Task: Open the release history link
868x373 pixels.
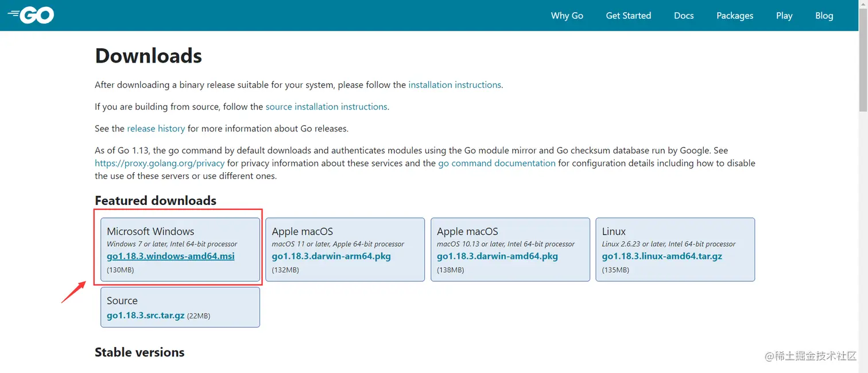Action: coord(156,129)
